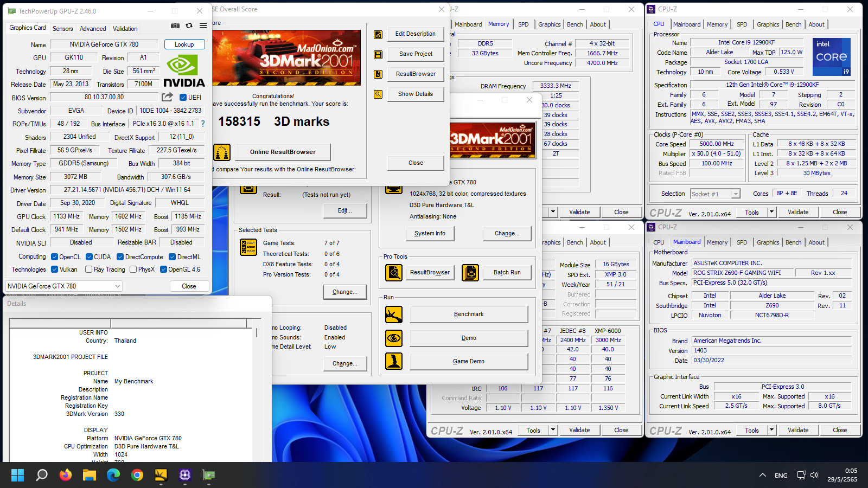
Task: Show hidden system tray icons chevron
Action: click(763, 476)
